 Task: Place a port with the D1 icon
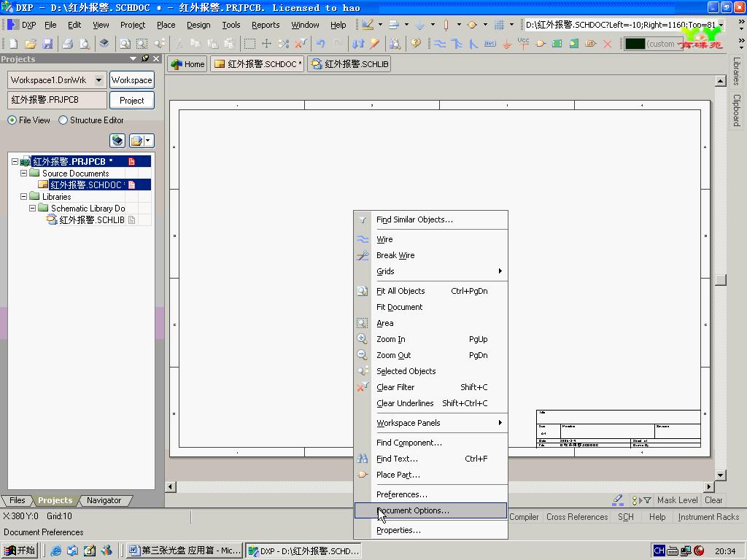coord(591,44)
